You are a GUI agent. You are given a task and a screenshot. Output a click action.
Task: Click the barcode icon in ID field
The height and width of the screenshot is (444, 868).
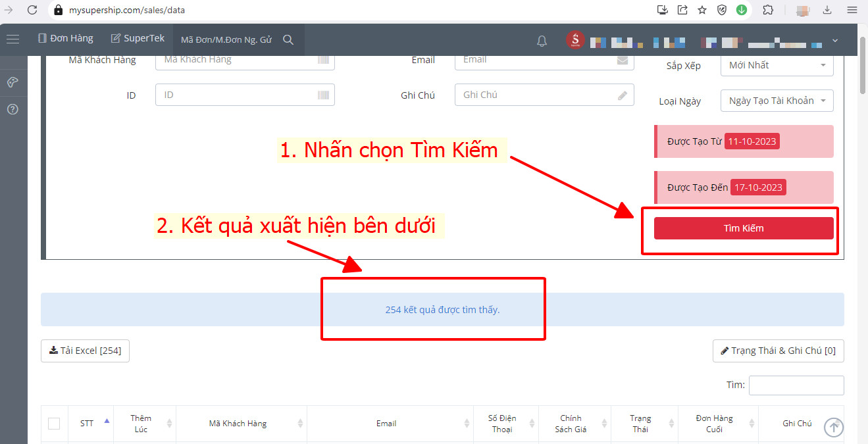pos(323,95)
